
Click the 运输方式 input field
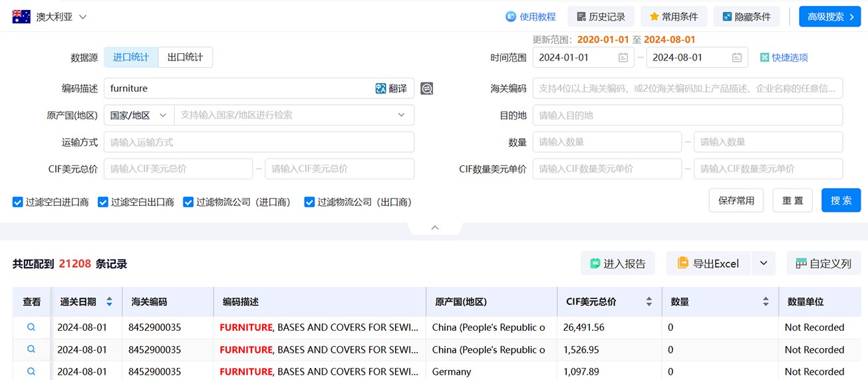tap(259, 142)
